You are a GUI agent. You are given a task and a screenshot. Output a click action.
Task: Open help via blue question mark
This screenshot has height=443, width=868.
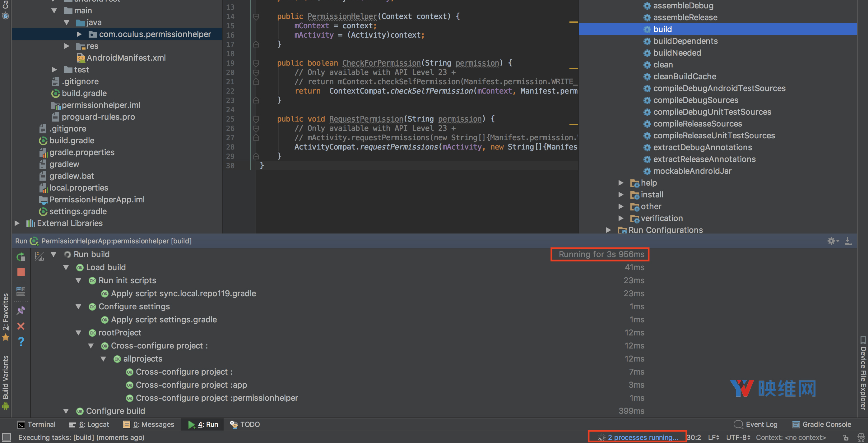[21, 342]
